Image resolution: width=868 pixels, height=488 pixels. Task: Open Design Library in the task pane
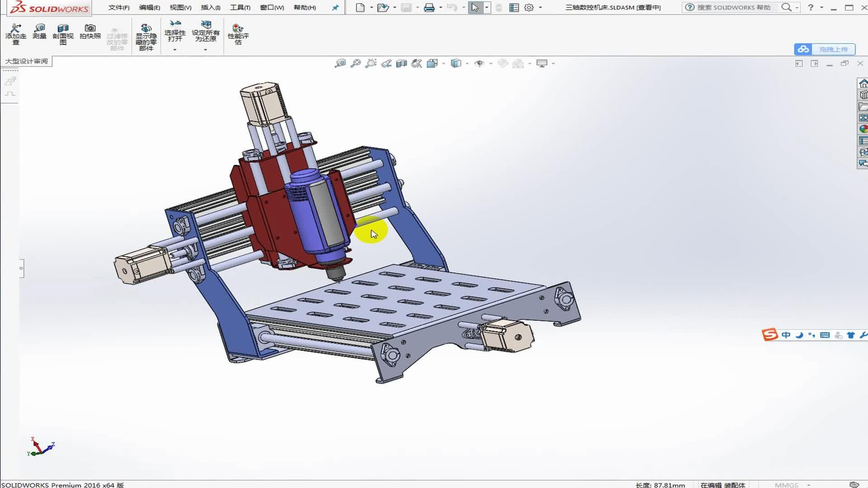pyautogui.click(x=863, y=95)
